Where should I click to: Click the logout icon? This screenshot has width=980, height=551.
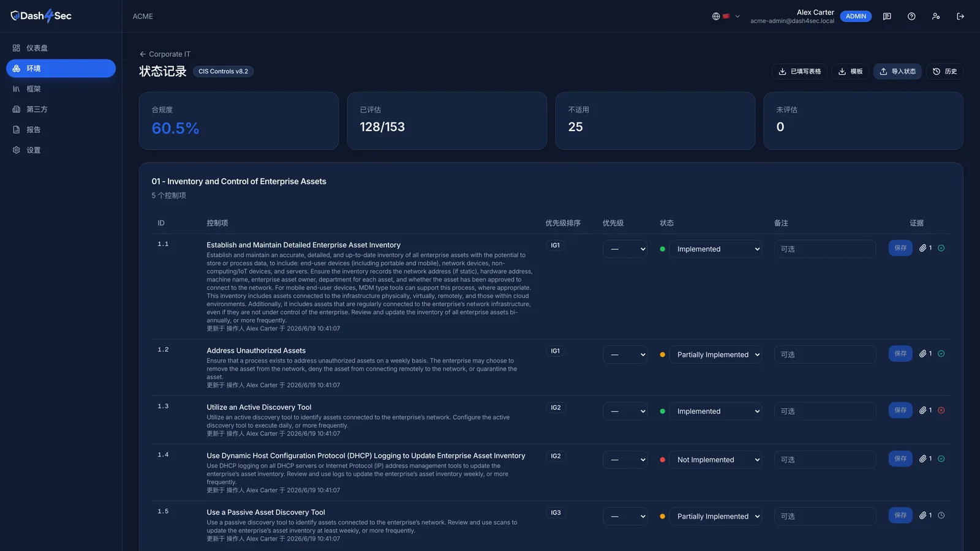tap(960, 17)
